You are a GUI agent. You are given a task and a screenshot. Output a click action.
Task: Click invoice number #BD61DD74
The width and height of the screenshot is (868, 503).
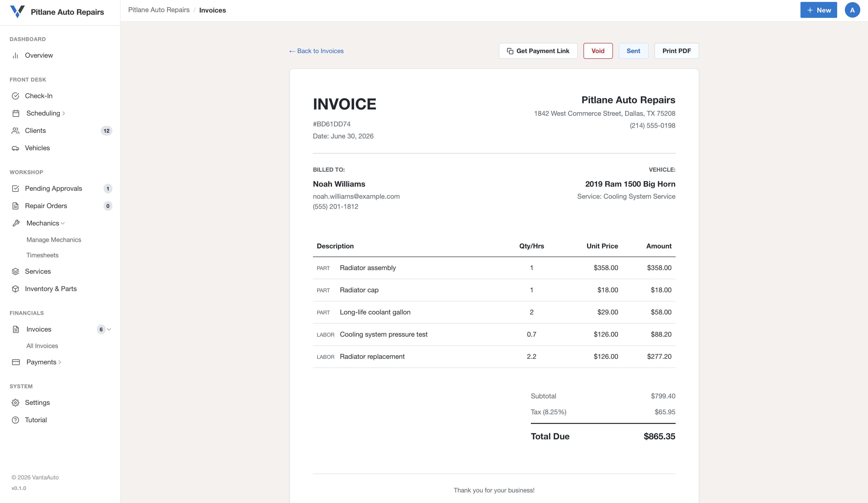[331, 124]
